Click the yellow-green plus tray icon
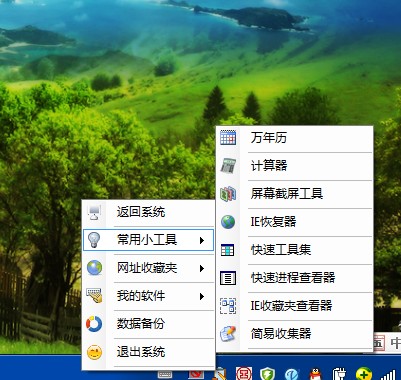 click(x=364, y=374)
